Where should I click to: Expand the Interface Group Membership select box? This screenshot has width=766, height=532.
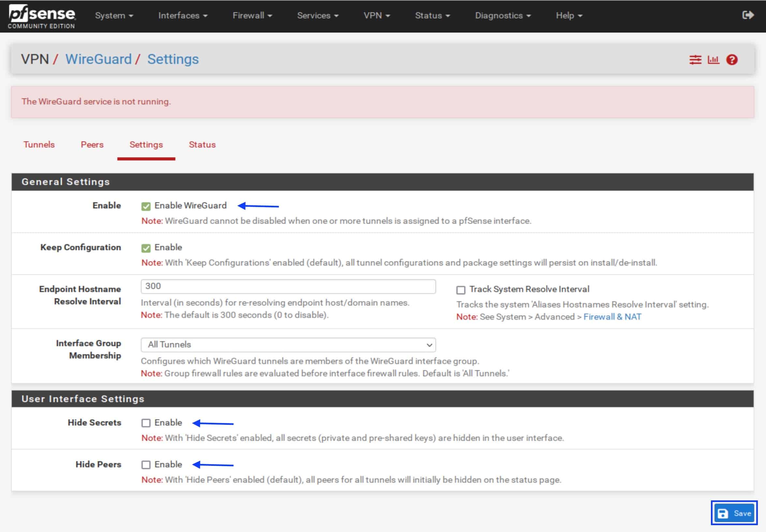288,345
